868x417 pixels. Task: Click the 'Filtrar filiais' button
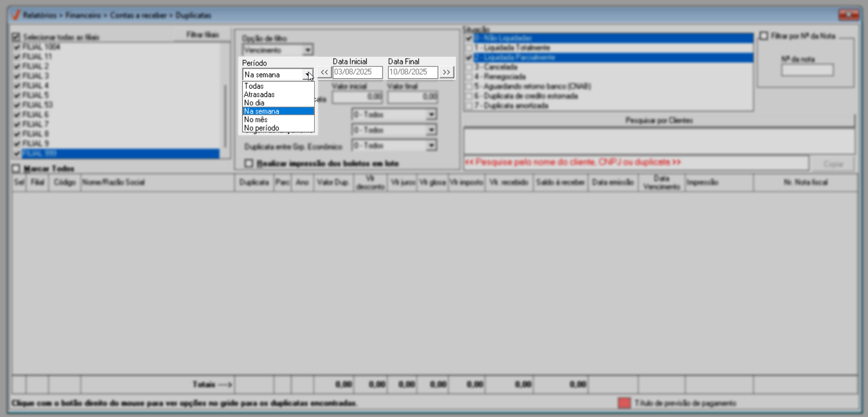coord(202,35)
